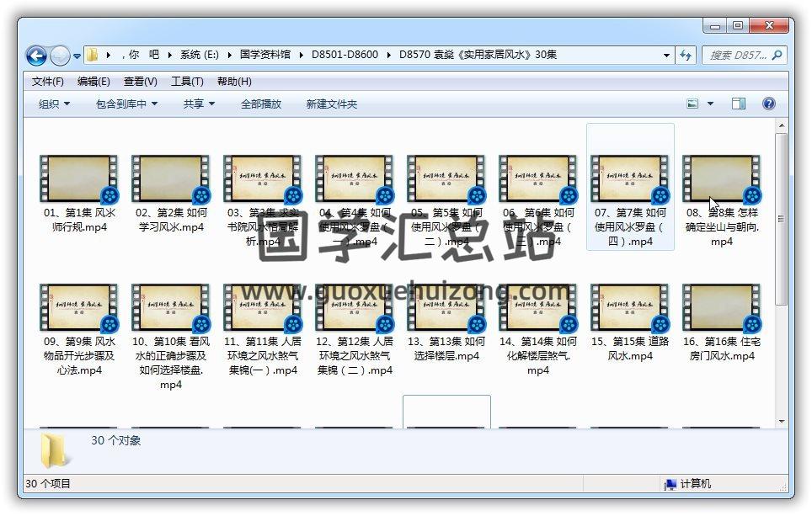The image size is (812, 516).
Task: Select video 04、第4集 如何使用风水罗盘(一)
Action: coord(355,199)
